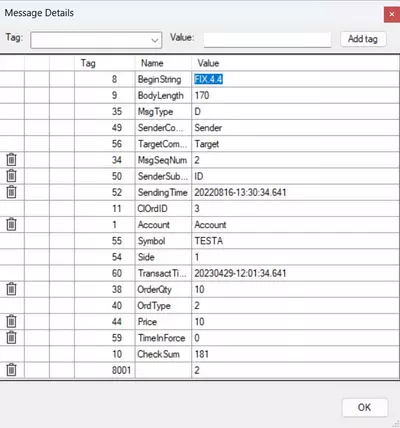The width and height of the screenshot is (400, 428).
Task: Delete the SenderSubID tag row
Action: click(x=11, y=176)
